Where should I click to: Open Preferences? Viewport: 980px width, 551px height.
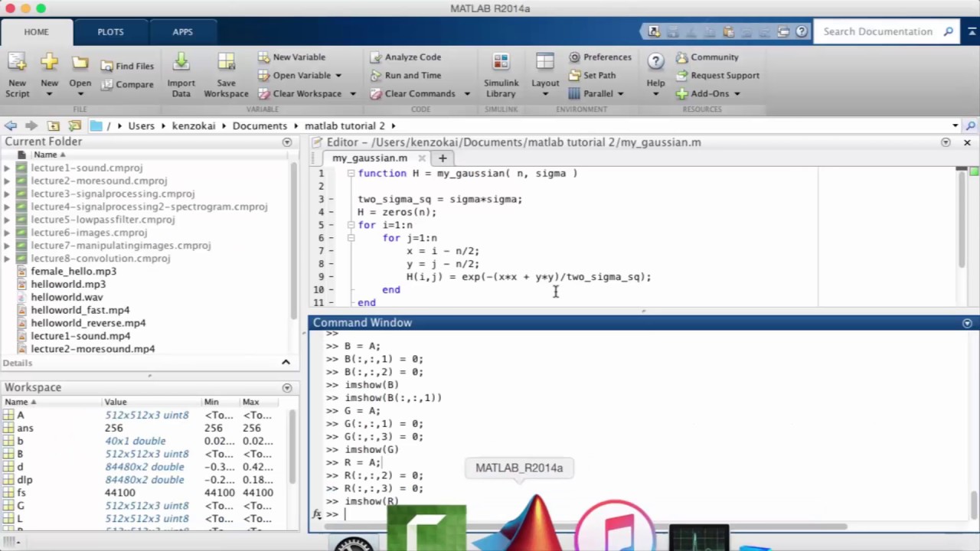600,57
